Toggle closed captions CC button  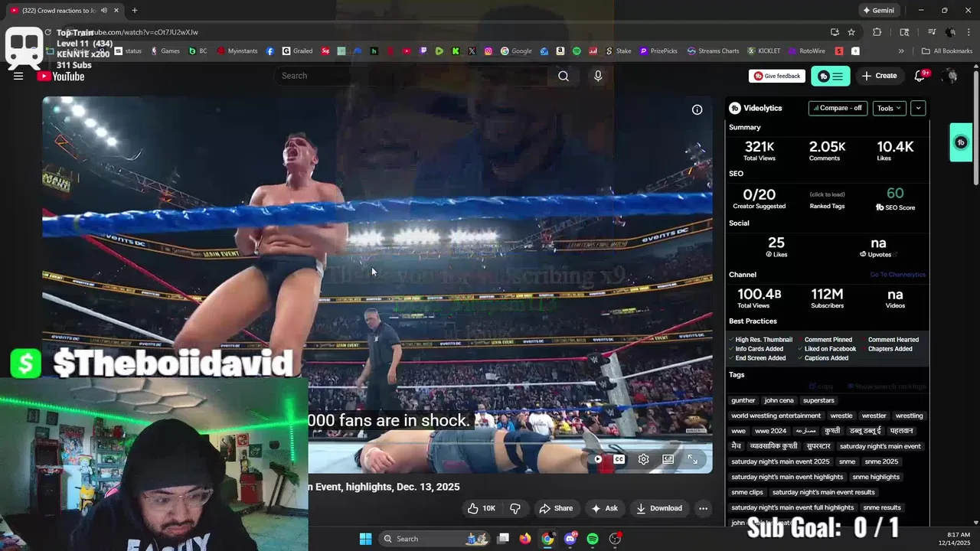coord(619,459)
